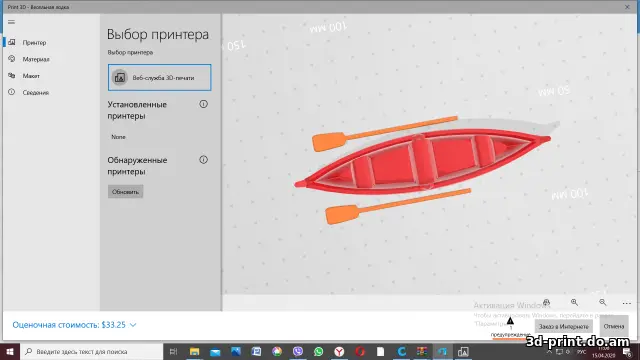Open the notification center icon
The width and height of the screenshot is (640, 360).
[x=628, y=352]
